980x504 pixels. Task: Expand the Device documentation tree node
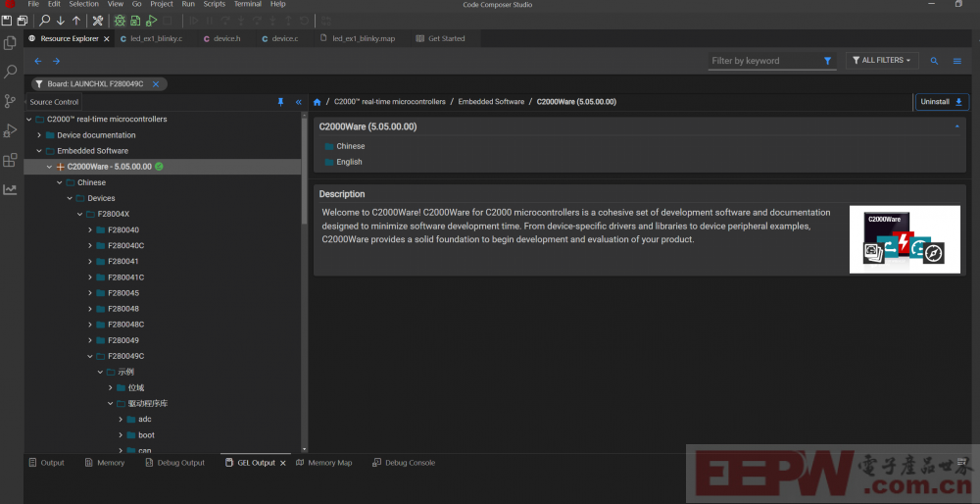[x=39, y=135]
